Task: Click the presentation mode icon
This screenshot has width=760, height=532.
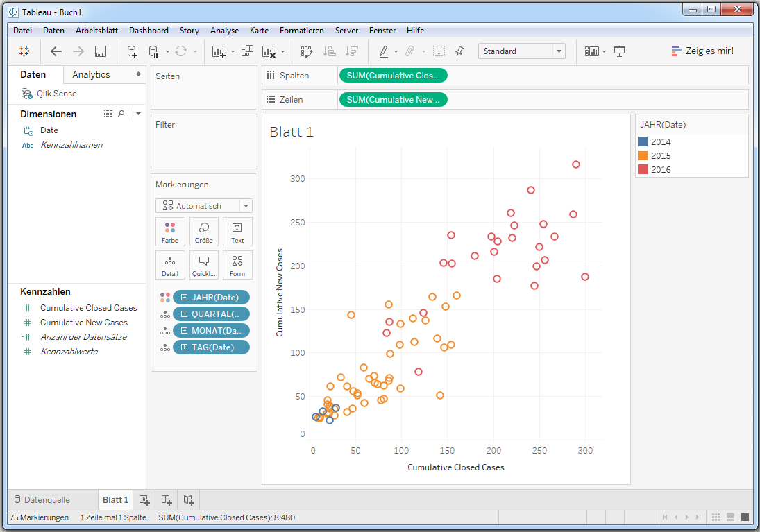Action: tap(619, 51)
